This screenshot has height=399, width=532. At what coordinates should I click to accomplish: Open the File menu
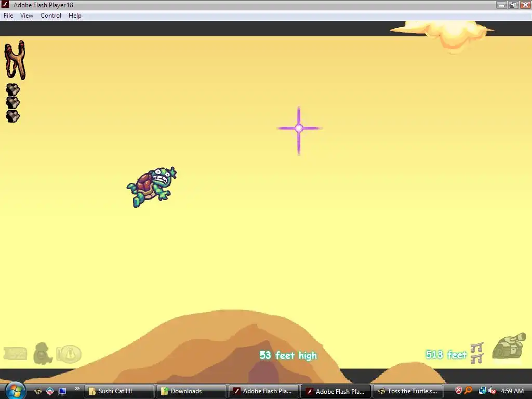coord(8,16)
